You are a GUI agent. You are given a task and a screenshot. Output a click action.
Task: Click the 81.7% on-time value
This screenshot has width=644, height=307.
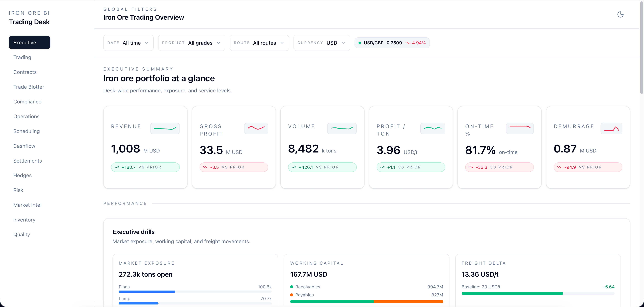point(480,150)
